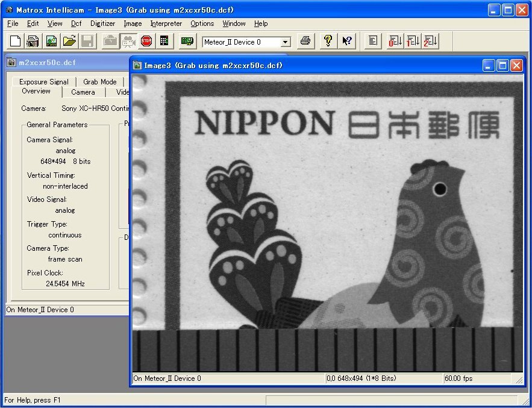Click the yellow question mark Help icon
Screen dimensions: 532x408
(328, 41)
